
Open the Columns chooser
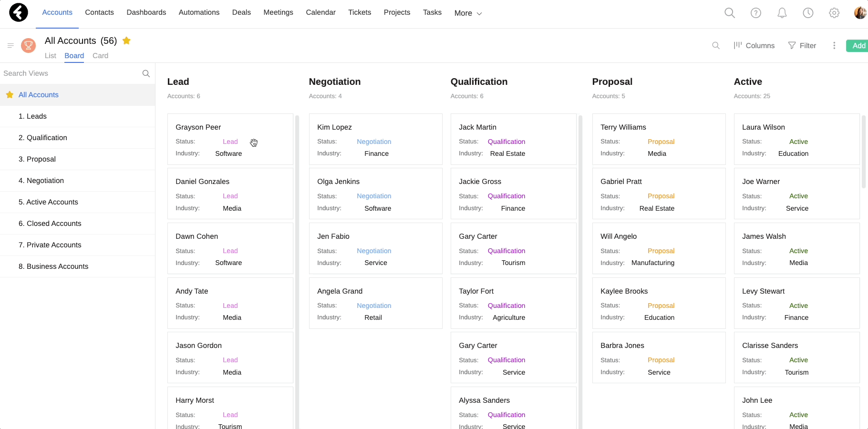tap(754, 45)
